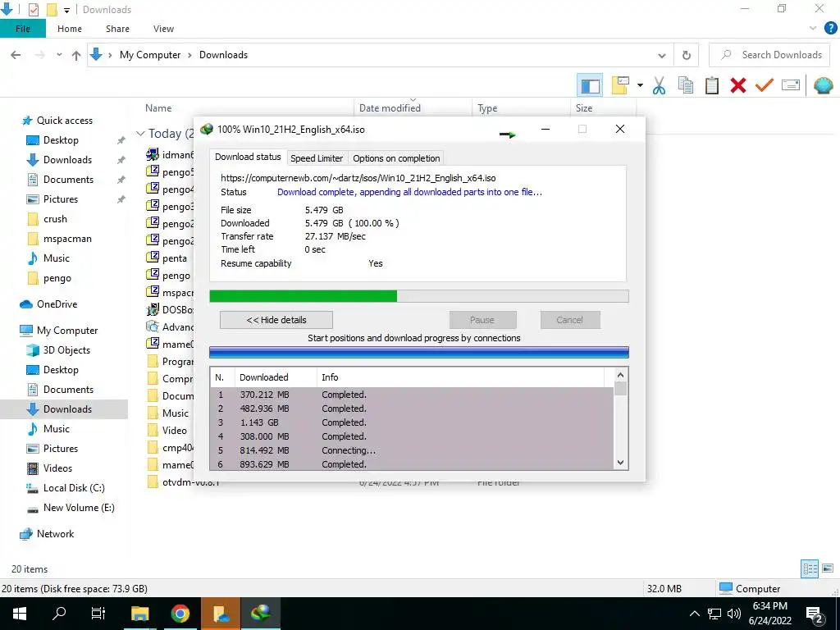Viewport: 840px width, 630px height.
Task: Open the crush folder in sidebar
Action: coord(55,218)
